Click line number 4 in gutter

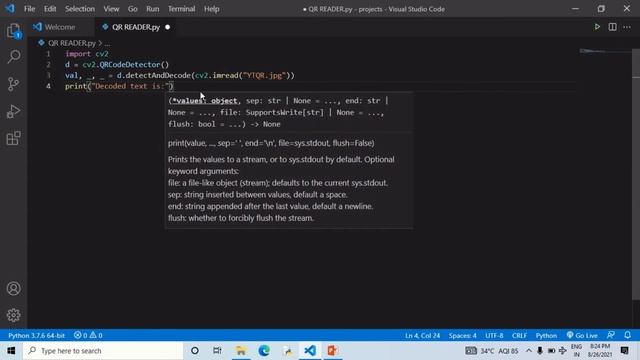tap(48, 86)
